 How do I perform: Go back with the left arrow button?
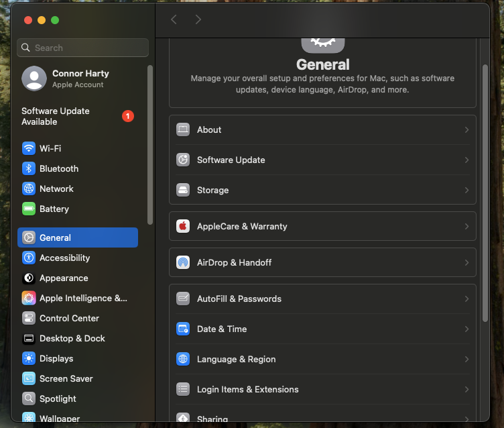[x=174, y=19]
